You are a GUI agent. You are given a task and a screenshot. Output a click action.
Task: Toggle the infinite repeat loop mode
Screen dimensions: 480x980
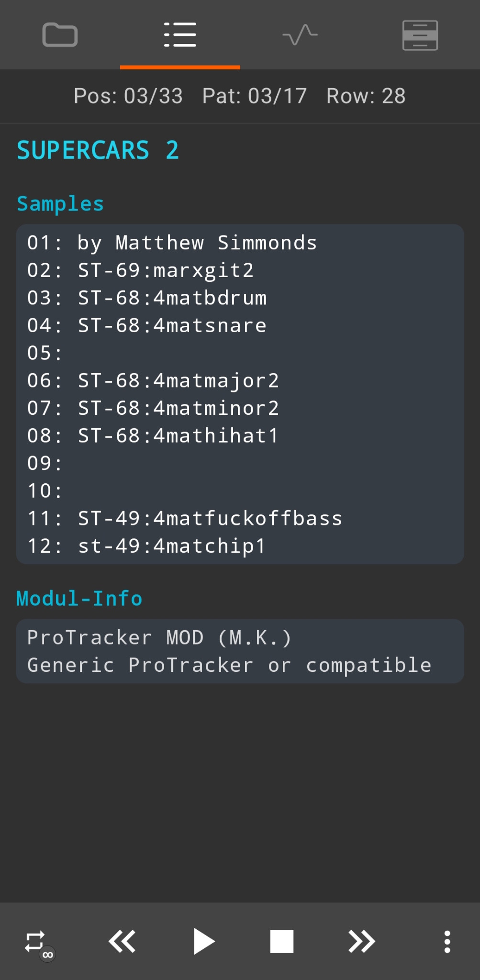click(36, 942)
